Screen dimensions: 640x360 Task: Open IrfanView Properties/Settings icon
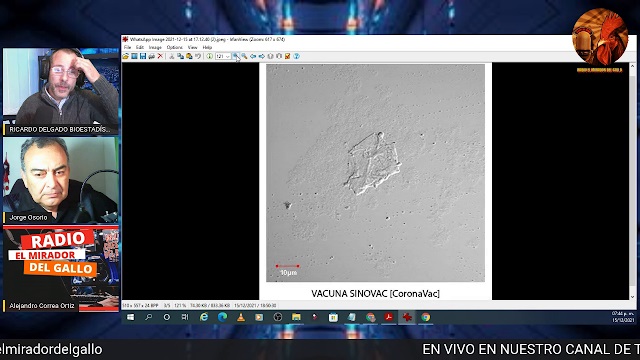[288, 56]
